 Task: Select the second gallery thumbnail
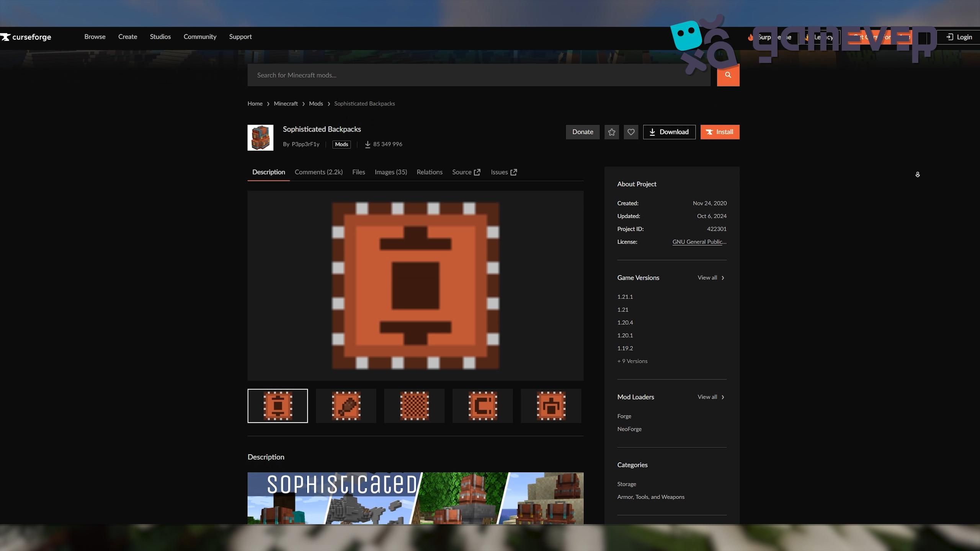[345, 406]
